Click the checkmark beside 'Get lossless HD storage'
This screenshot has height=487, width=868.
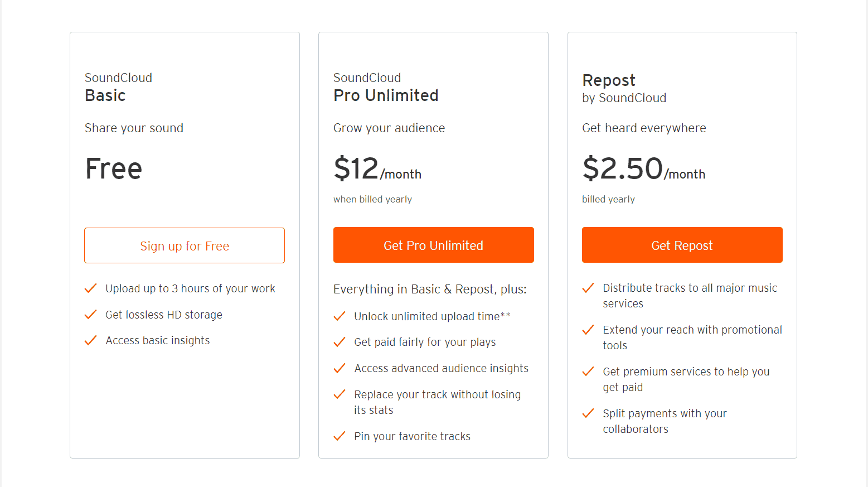[x=90, y=315]
